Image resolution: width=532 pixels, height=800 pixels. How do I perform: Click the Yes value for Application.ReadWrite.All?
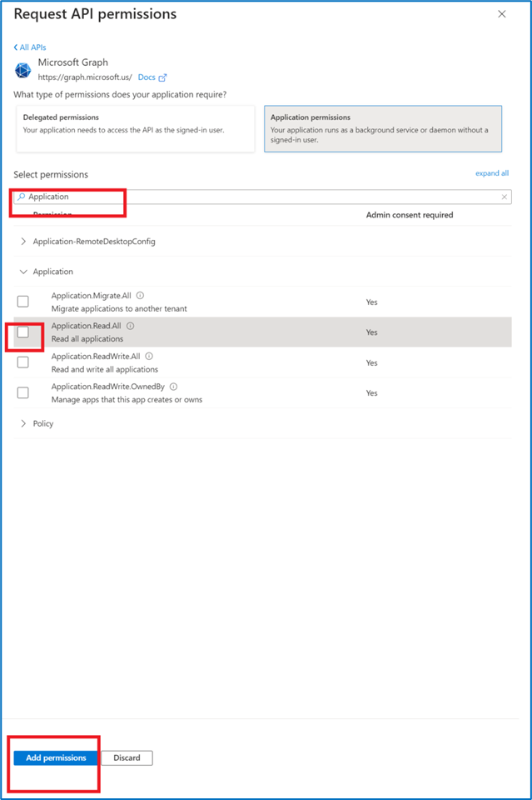371,362
